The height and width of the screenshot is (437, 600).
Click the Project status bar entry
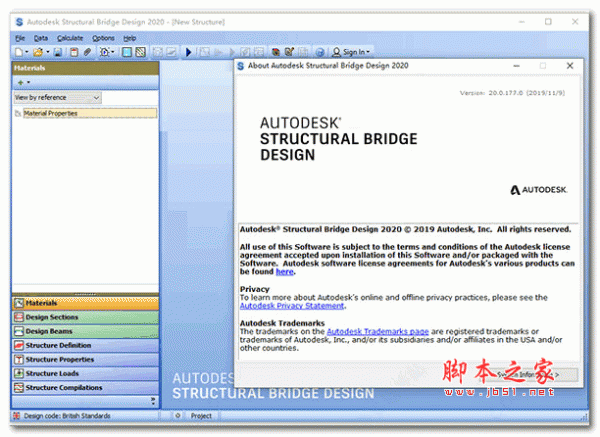[x=201, y=416]
